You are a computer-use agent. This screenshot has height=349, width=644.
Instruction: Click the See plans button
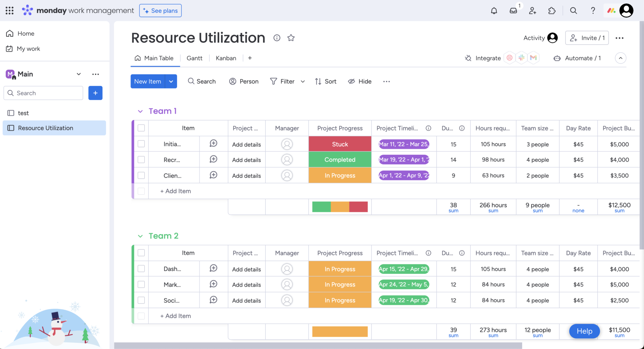tap(160, 11)
